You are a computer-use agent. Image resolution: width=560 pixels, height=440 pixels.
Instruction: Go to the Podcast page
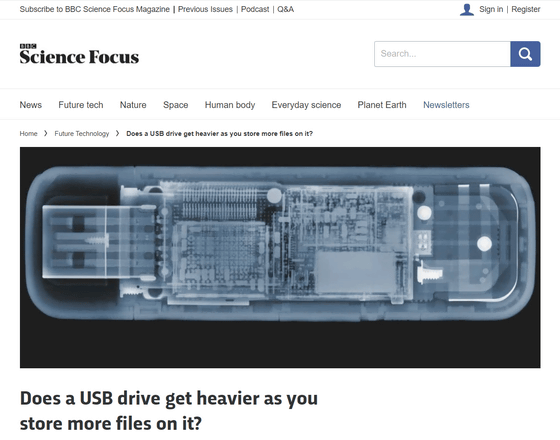255,9
